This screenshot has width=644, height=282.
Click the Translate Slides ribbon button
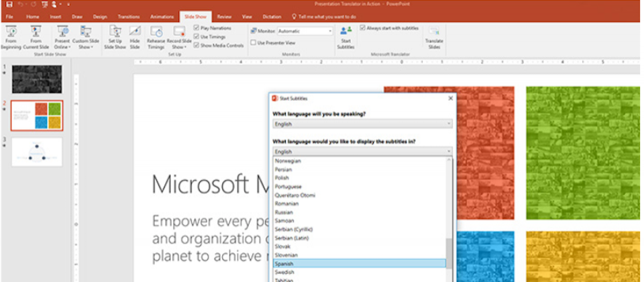coord(434,38)
